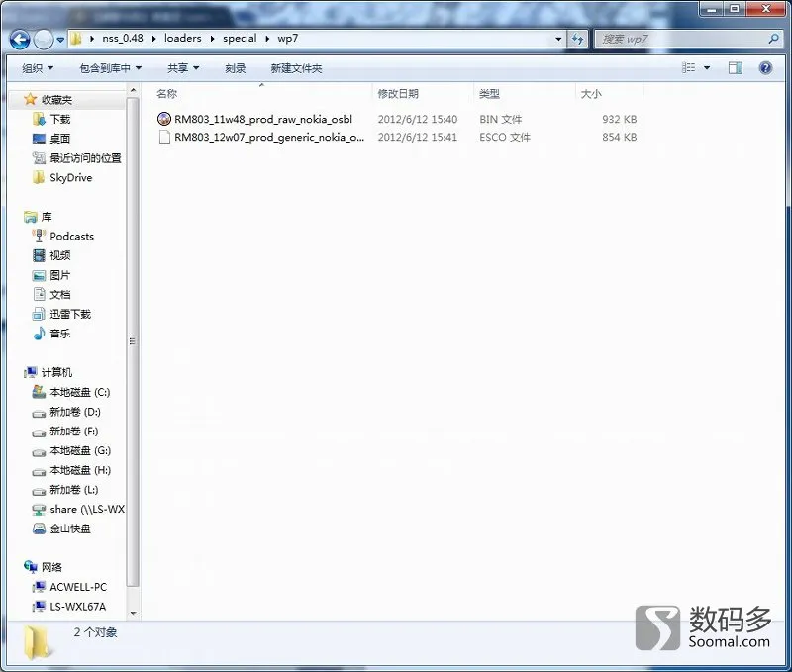The height and width of the screenshot is (672, 792).
Task: Click the 新建文件夹 button
Action: click(296, 68)
